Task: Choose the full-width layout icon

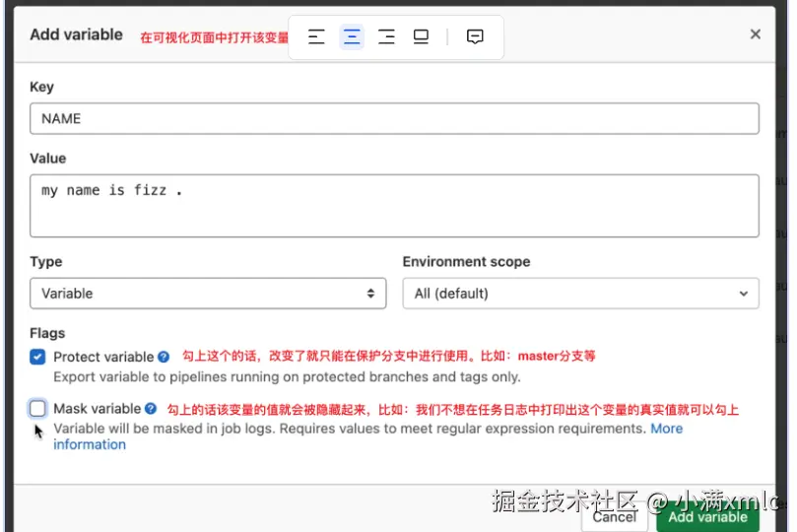Action: click(x=421, y=36)
